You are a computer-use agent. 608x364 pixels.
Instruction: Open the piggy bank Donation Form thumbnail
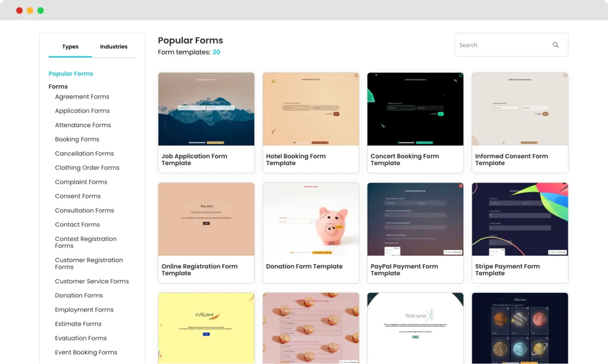point(311,219)
